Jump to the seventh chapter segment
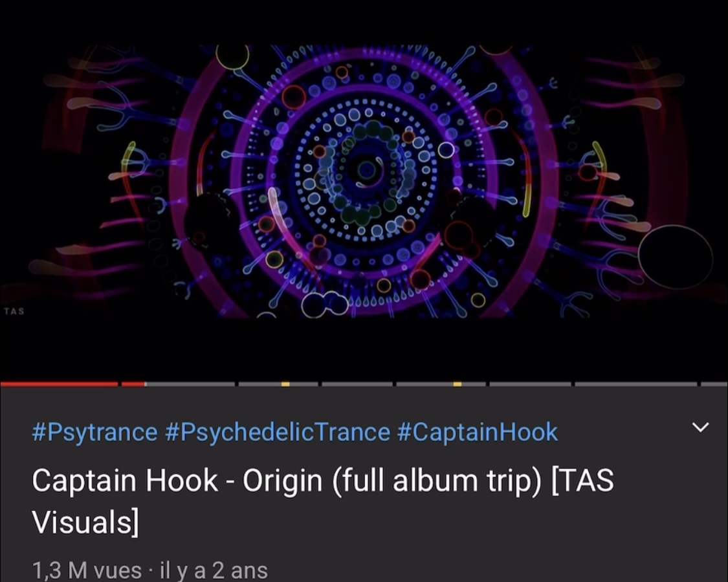The height and width of the screenshot is (582, 728). coord(636,384)
